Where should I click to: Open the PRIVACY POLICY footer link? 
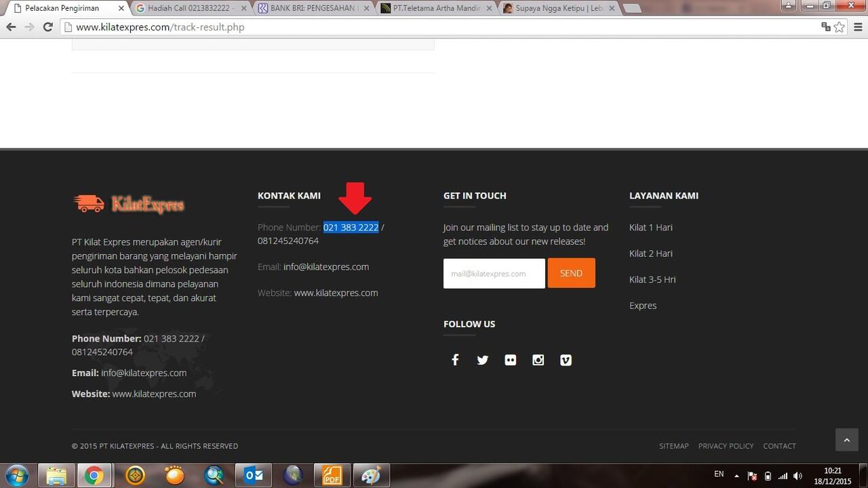(x=726, y=446)
